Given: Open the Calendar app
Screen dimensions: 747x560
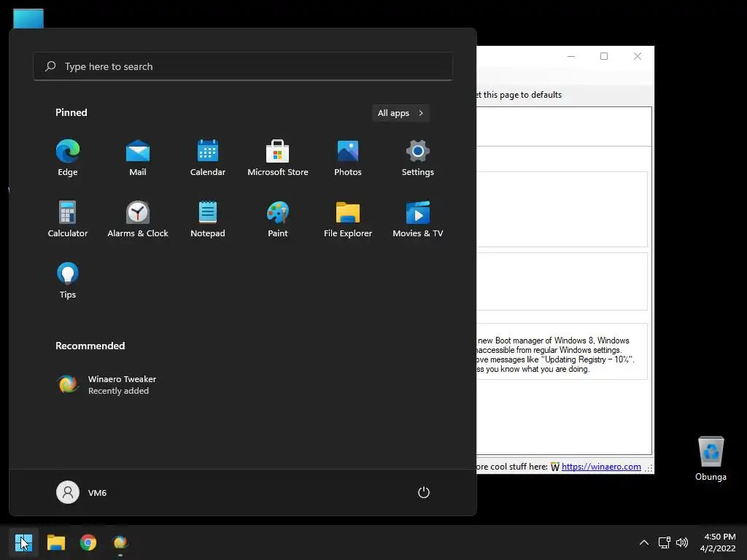Looking at the screenshot, I should click(208, 158).
